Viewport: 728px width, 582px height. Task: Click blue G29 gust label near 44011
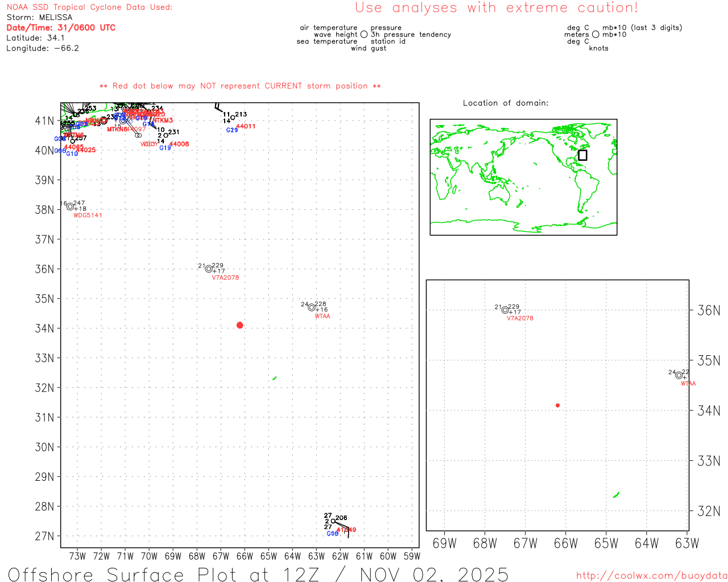pyautogui.click(x=232, y=130)
